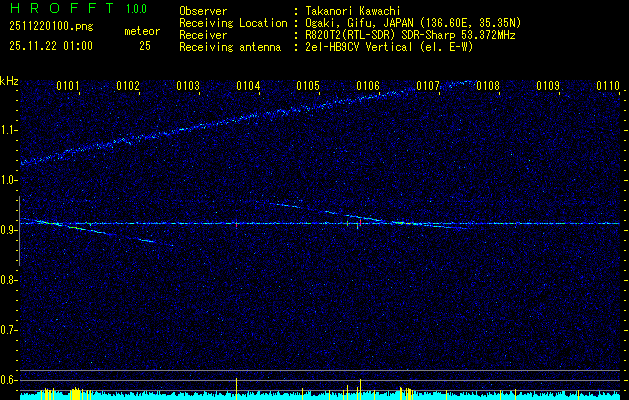
Task: Click the meteor count value 25
Action: click(145, 46)
